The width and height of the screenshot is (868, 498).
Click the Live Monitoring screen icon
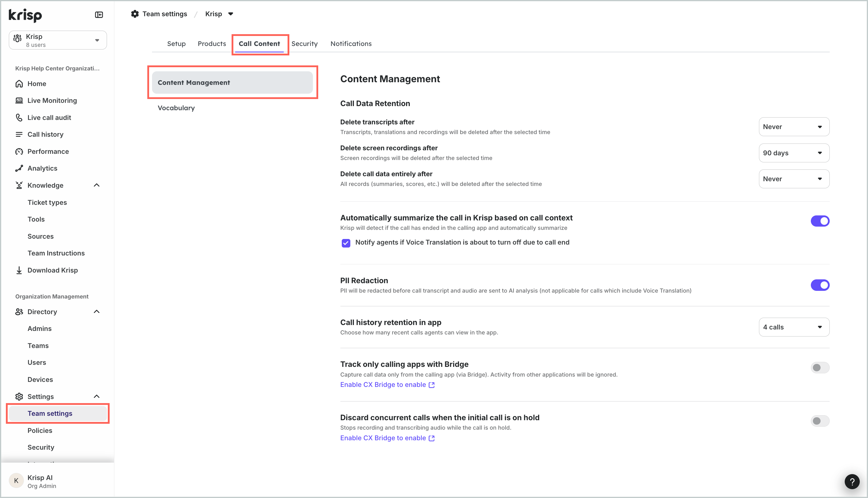19,100
